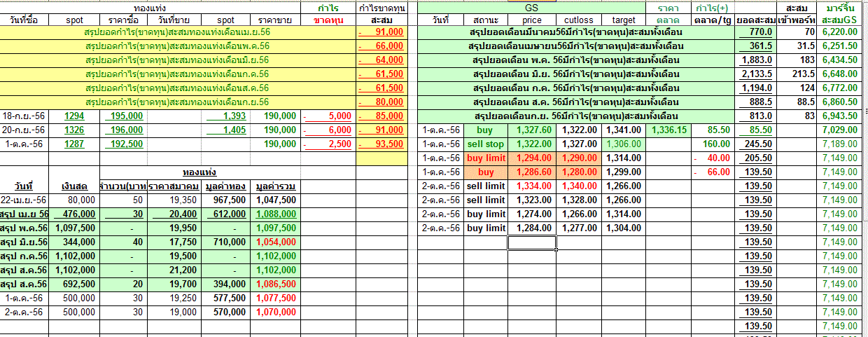This screenshot has width=868, height=337.
Task: Select accumulated value 66,000
Action: [381, 46]
